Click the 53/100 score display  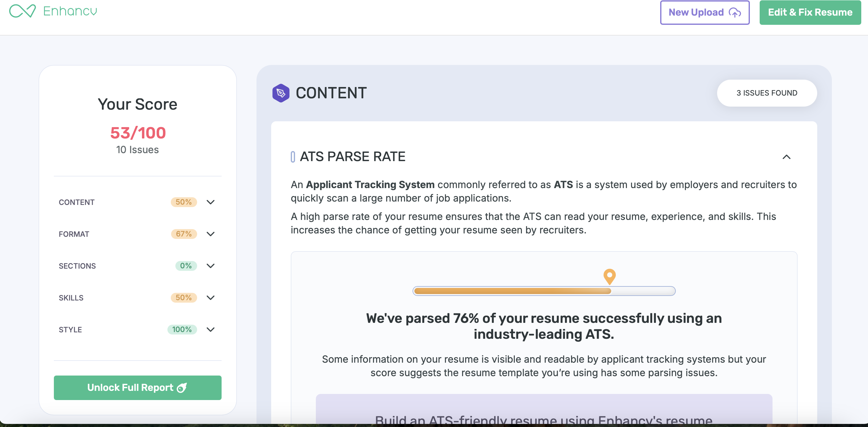pos(137,133)
